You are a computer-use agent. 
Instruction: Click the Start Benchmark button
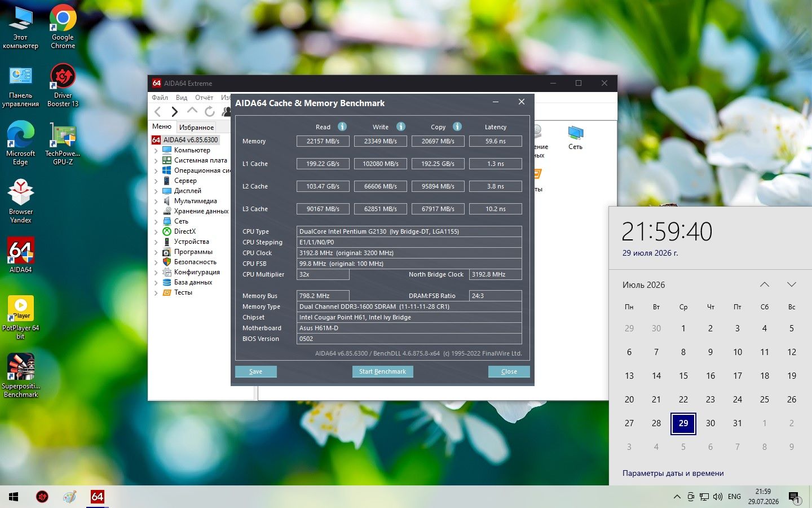pos(383,371)
